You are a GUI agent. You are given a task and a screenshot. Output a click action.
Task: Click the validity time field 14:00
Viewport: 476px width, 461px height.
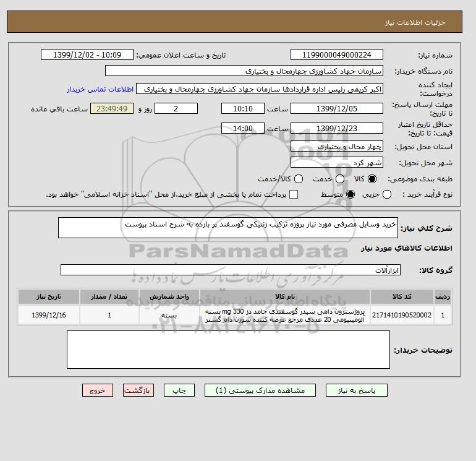243,128
